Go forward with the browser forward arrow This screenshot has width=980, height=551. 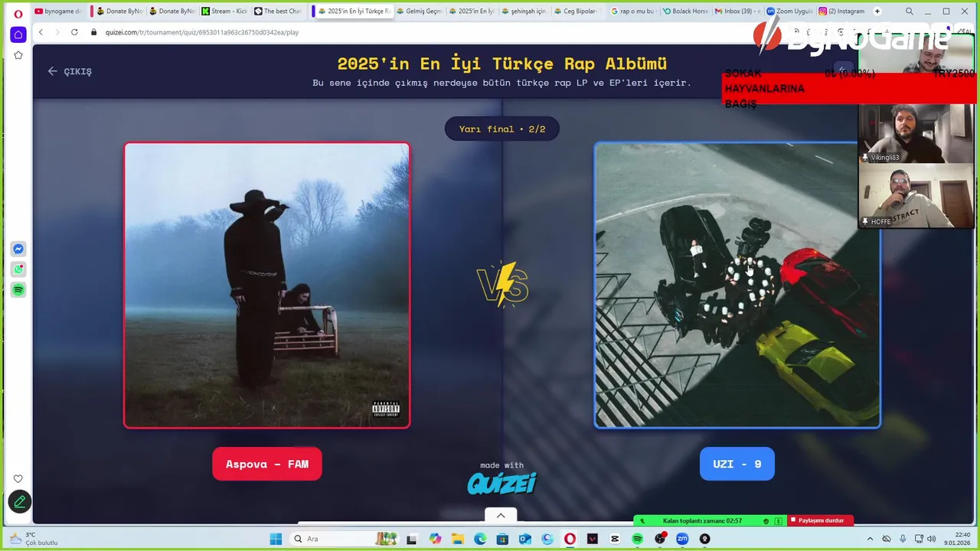(57, 32)
